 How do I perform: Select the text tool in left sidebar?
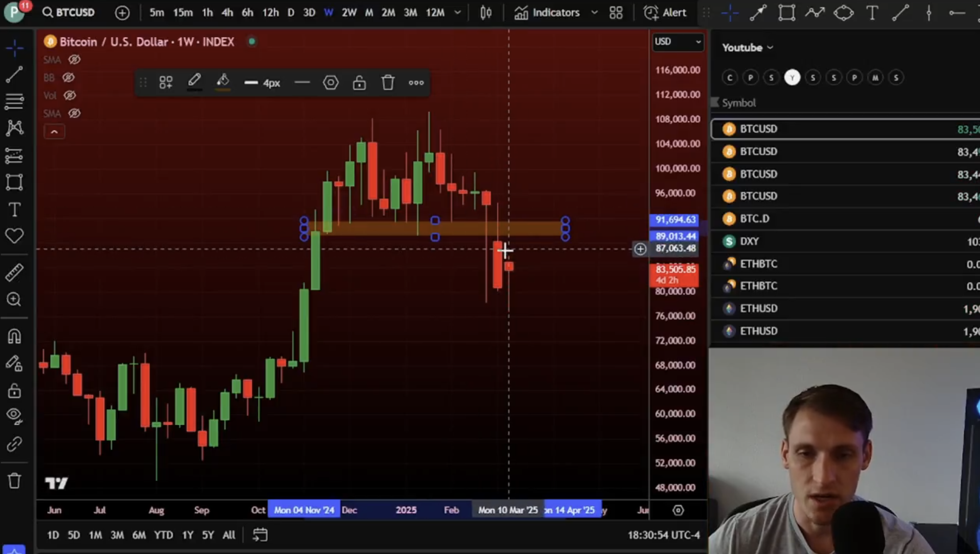14,210
